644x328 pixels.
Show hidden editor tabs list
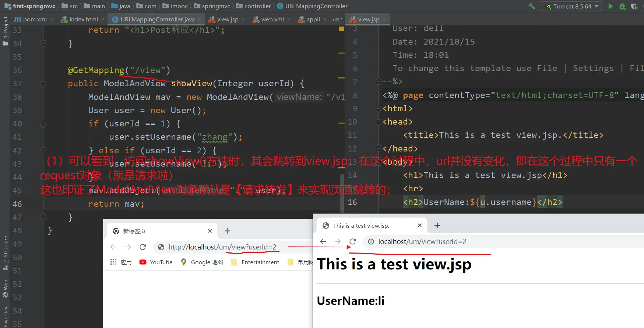(x=337, y=20)
